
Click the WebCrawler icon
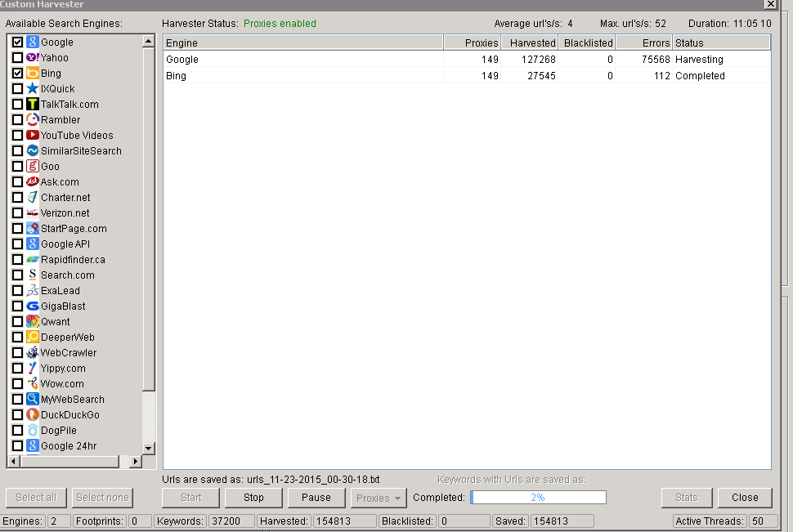point(33,352)
